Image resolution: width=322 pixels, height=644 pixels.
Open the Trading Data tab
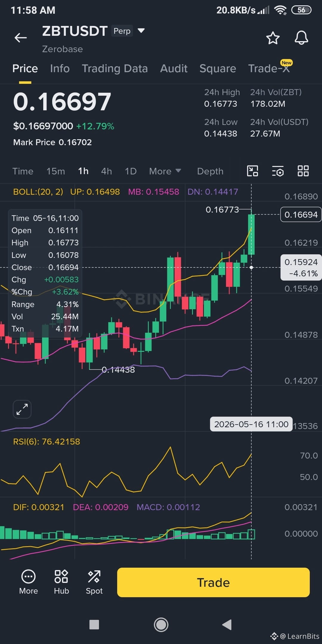coord(115,69)
